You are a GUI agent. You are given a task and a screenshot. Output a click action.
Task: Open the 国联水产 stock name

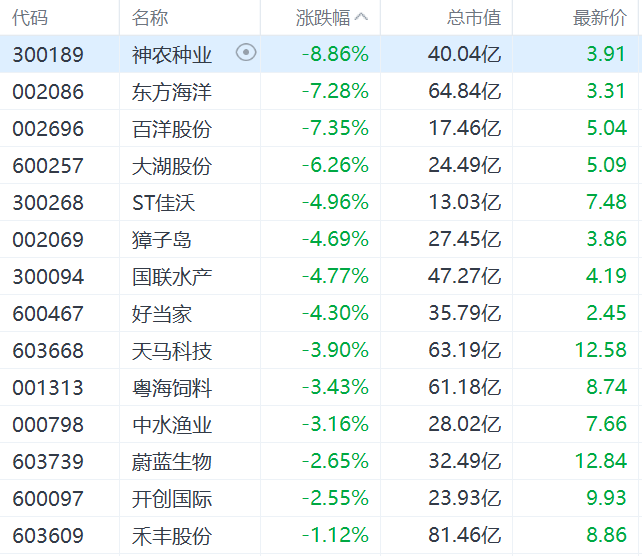point(172,277)
